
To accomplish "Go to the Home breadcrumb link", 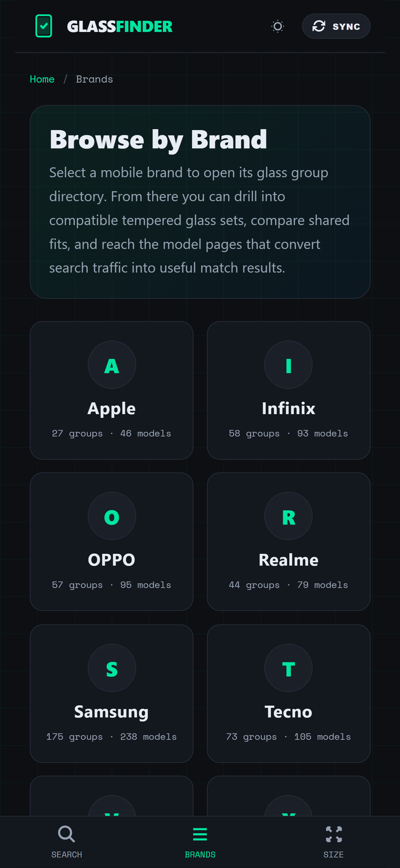I will click(42, 79).
